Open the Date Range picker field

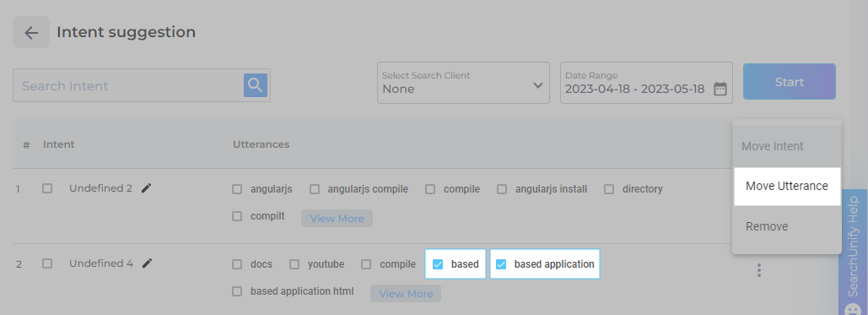pyautogui.click(x=646, y=83)
